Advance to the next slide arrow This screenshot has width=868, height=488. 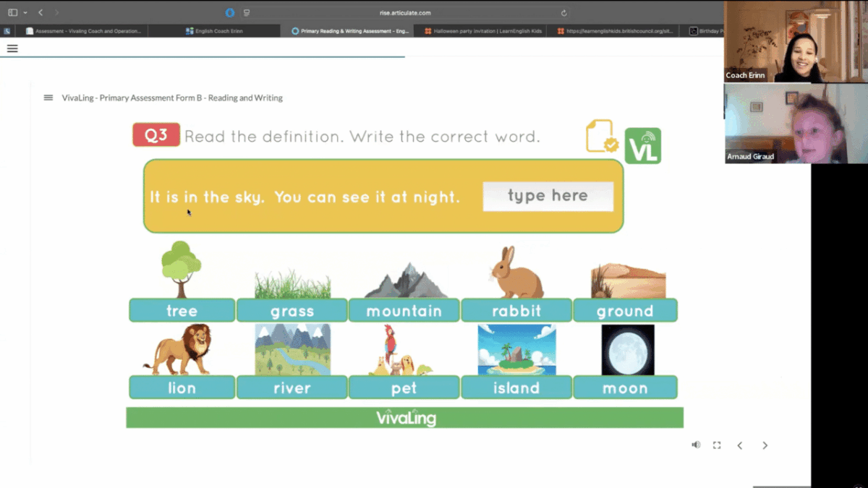pyautogui.click(x=765, y=445)
